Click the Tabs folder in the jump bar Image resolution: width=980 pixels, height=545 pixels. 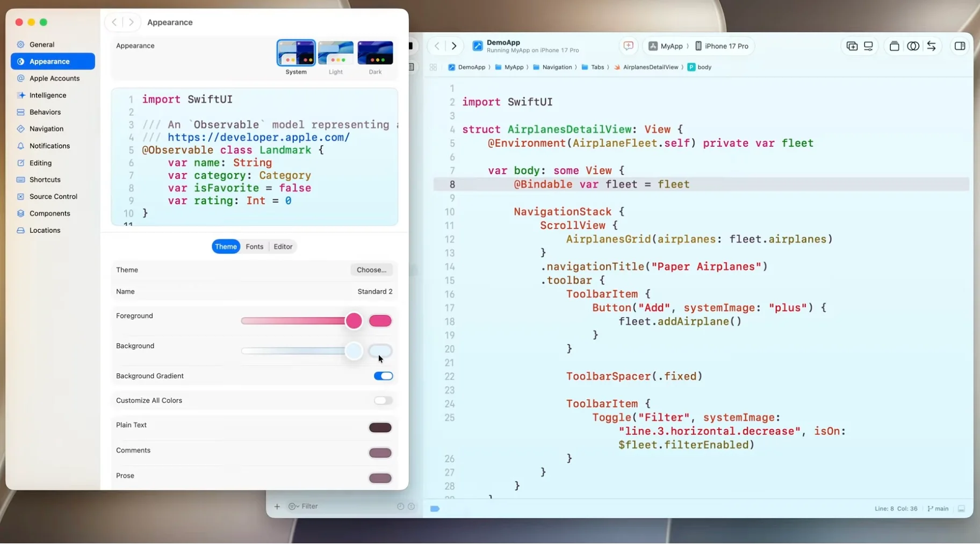(593, 67)
